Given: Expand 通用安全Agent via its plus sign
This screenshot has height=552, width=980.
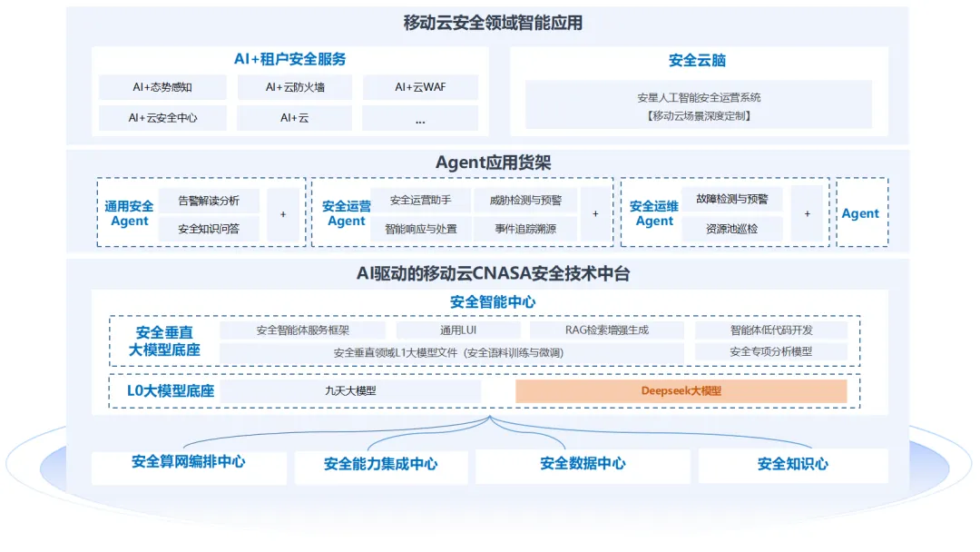Looking at the screenshot, I should tap(284, 214).
